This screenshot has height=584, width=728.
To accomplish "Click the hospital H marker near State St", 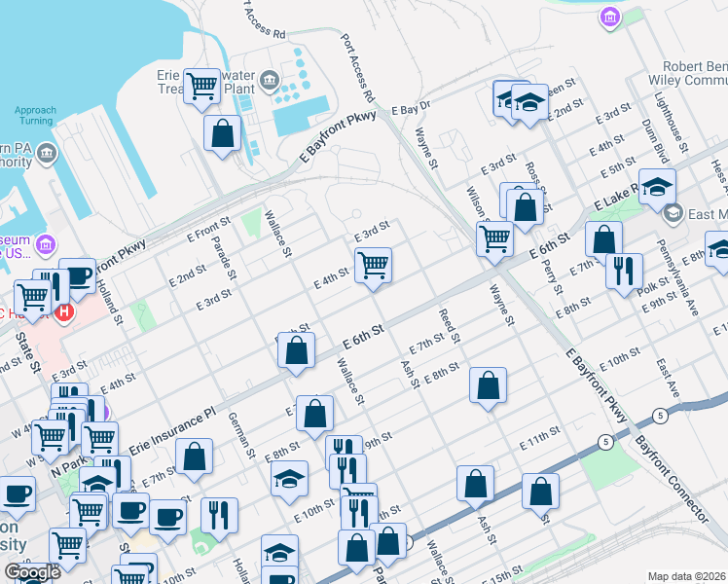I will 64,311.
